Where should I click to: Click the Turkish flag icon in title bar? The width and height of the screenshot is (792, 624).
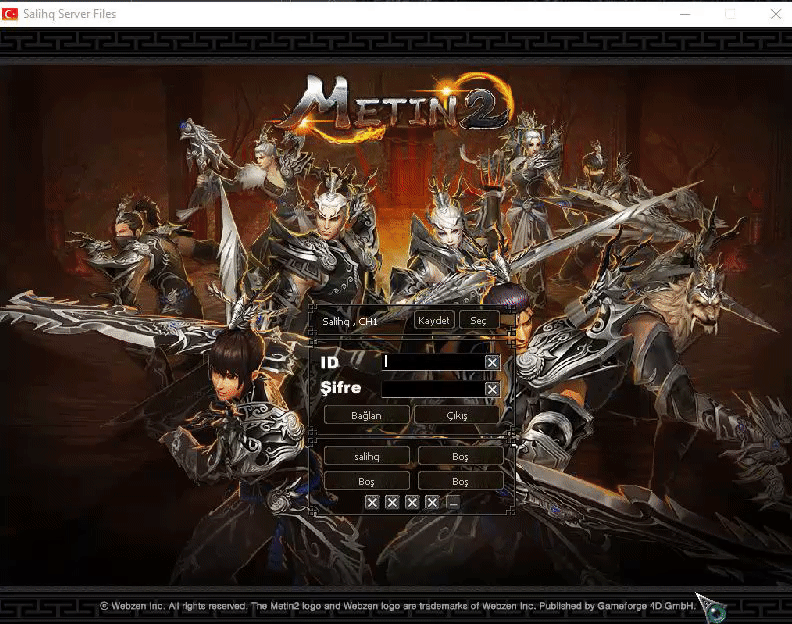[10, 14]
